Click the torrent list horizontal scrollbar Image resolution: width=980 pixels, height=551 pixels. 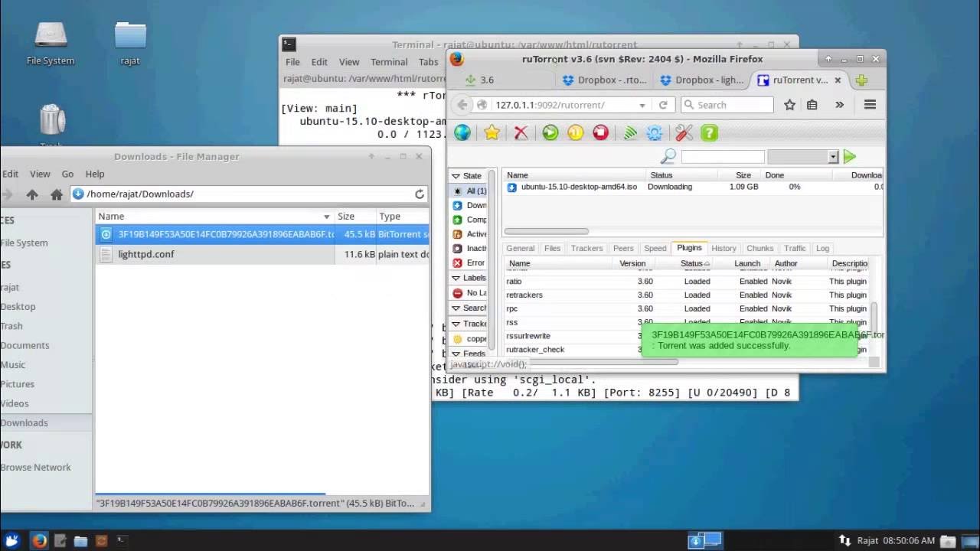547,231
